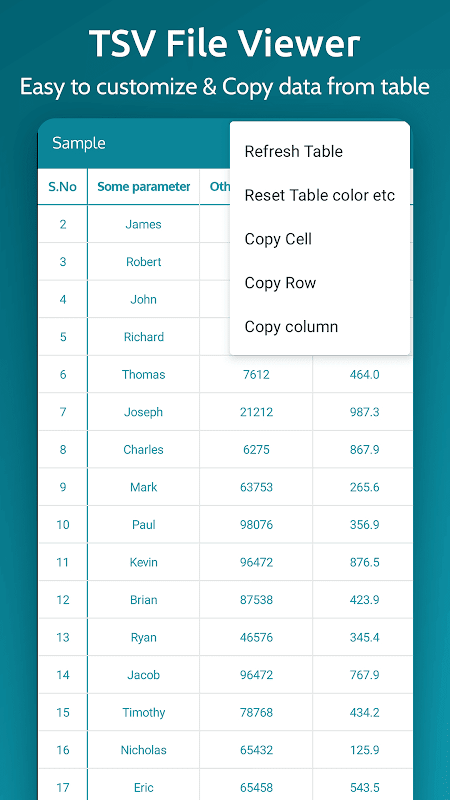The image size is (450, 800).
Task: Select the cell containing Robert
Action: (143, 262)
